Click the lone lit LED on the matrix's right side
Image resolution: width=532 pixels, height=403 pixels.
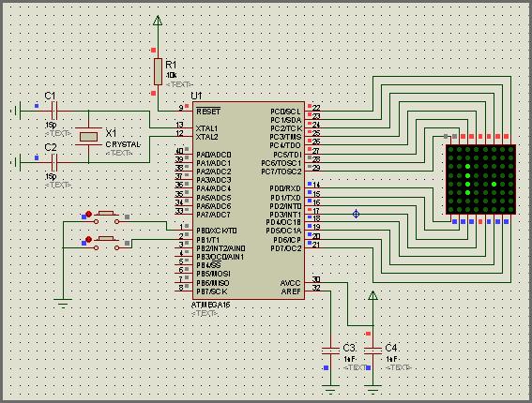(x=494, y=184)
